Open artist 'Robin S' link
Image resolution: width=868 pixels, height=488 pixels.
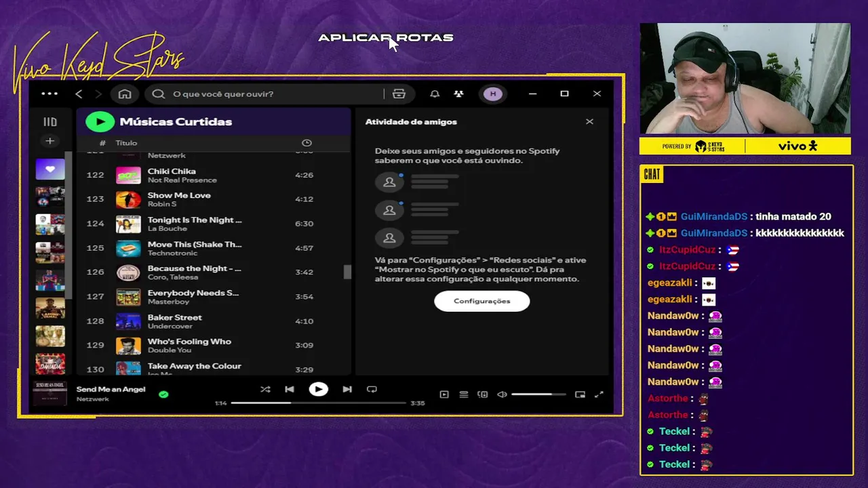(x=162, y=204)
